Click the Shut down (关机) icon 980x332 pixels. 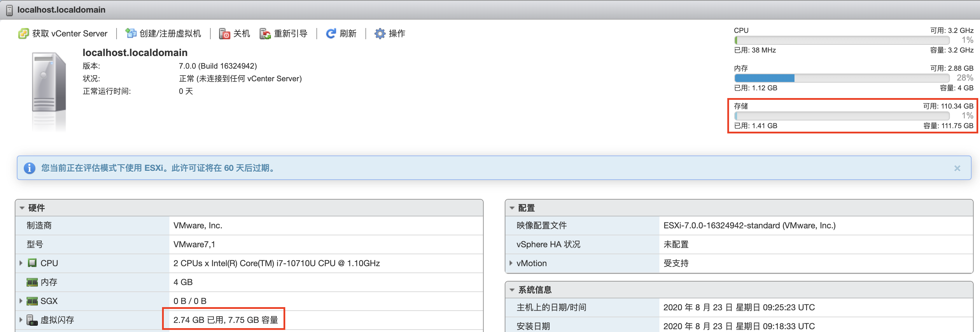coord(224,34)
